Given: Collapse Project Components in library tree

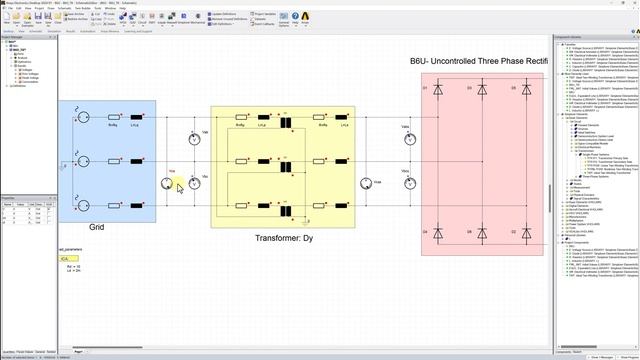Looking at the screenshot, I should [559, 242].
